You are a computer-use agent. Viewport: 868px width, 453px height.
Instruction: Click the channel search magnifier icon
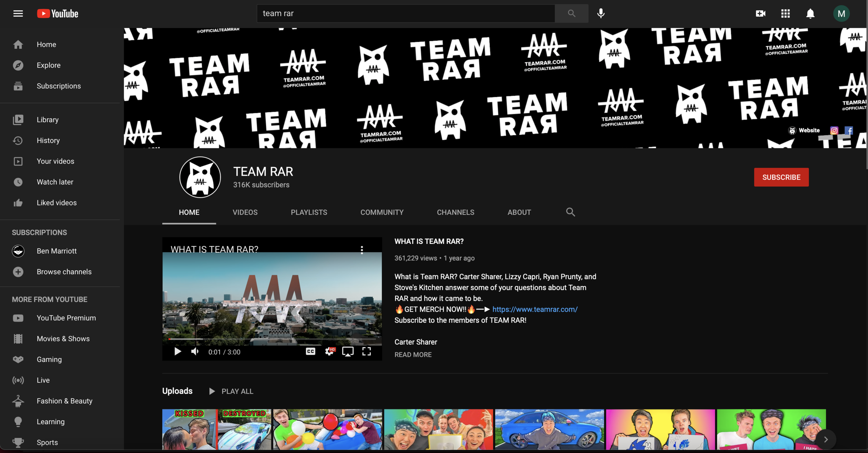[x=570, y=212]
